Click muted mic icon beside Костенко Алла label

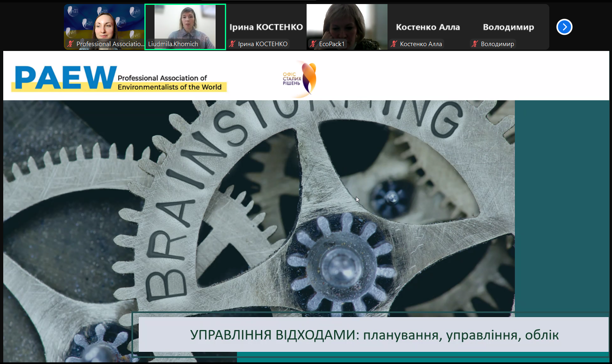point(394,44)
